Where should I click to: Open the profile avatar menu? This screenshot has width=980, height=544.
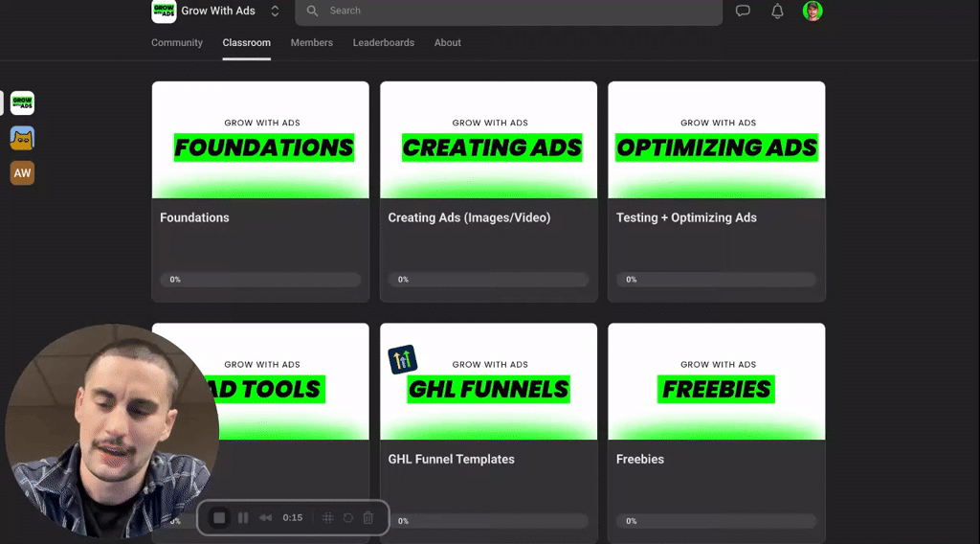(x=813, y=11)
